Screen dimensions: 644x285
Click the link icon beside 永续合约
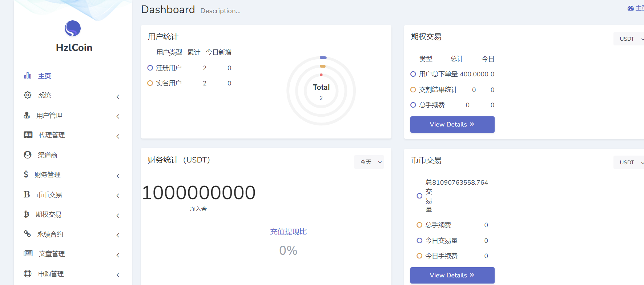click(27, 234)
